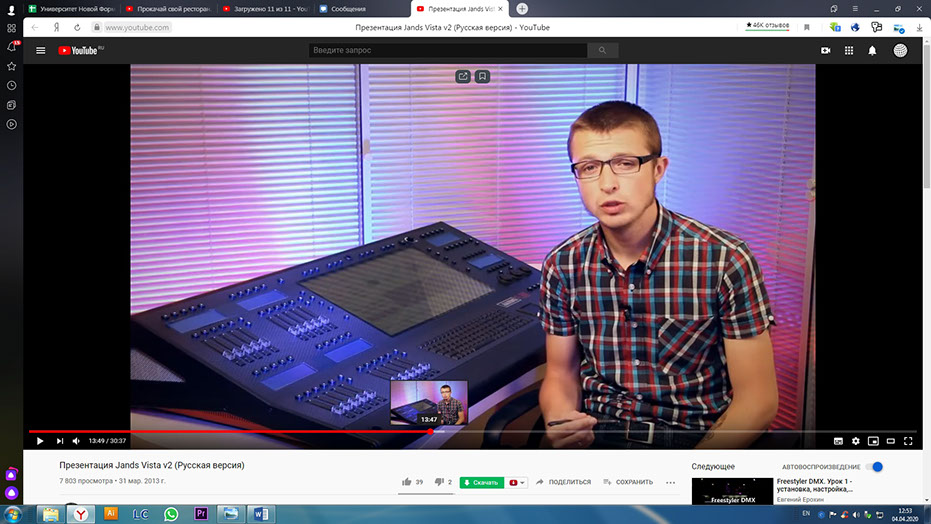The width and height of the screenshot is (931, 524).
Task: Open YouTube notifications bell
Action: tap(872, 50)
